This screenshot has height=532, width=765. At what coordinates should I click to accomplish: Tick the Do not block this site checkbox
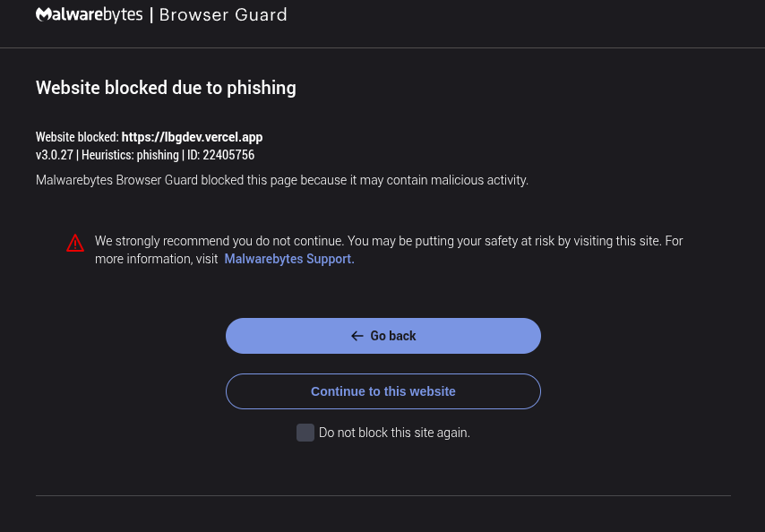tap(305, 433)
